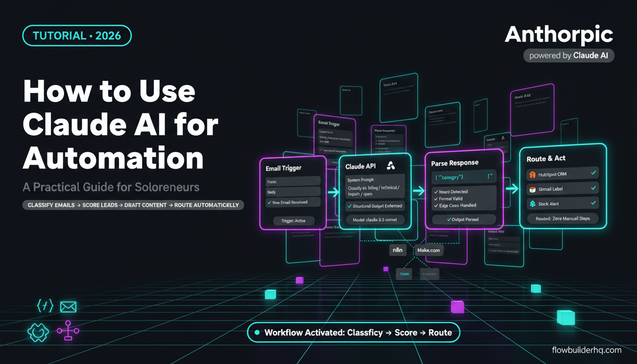
Task: Click the How to Use Claude AI headline
Action: tap(120, 125)
